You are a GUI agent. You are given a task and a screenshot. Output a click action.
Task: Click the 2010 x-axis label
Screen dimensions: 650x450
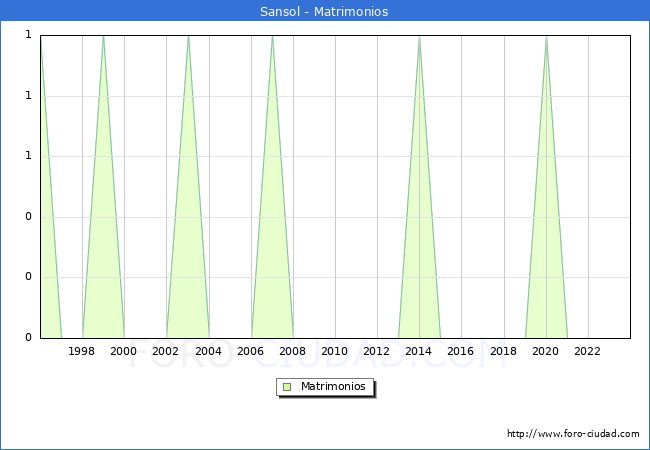click(335, 351)
